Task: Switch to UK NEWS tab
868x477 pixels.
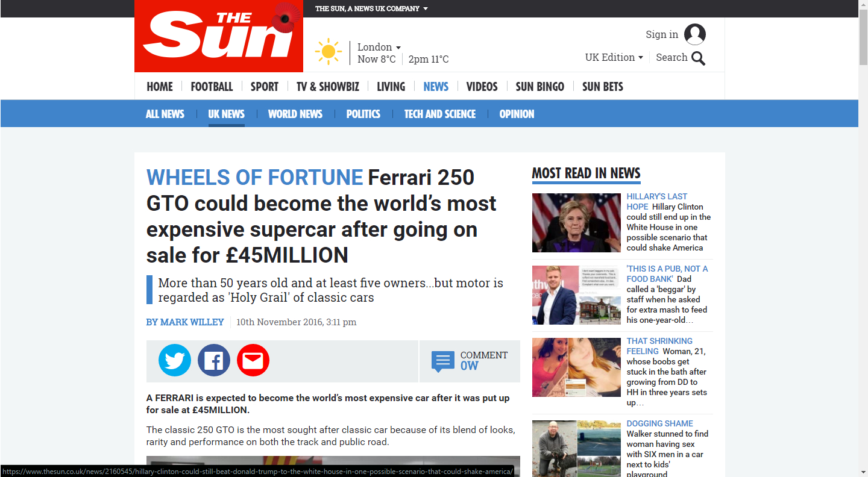Action: click(227, 114)
